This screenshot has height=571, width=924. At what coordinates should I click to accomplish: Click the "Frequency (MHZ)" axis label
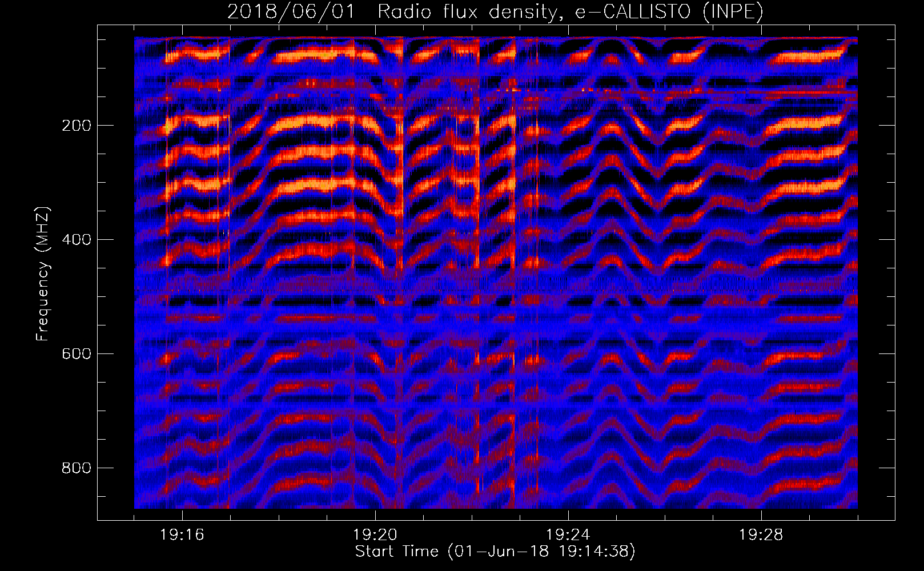click(43, 274)
